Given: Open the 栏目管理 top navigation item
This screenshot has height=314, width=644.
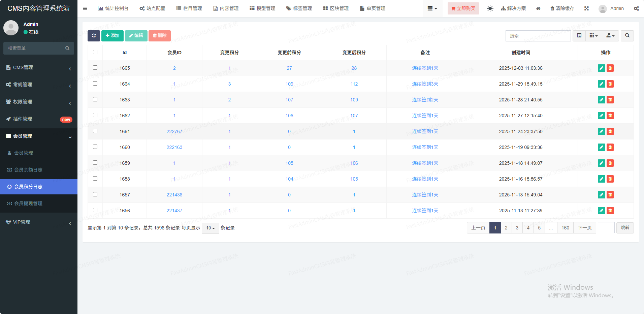Looking at the screenshot, I should pos(189,8).
